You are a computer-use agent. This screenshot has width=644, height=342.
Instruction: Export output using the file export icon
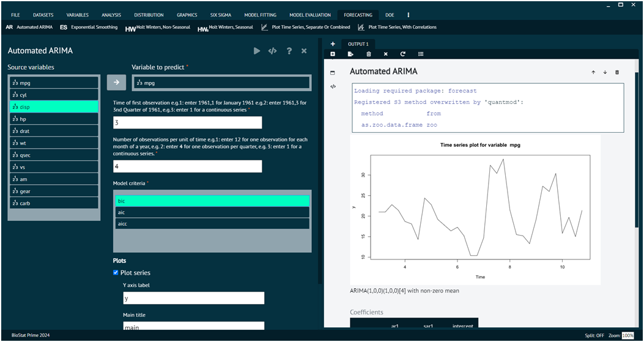[350, 54]
